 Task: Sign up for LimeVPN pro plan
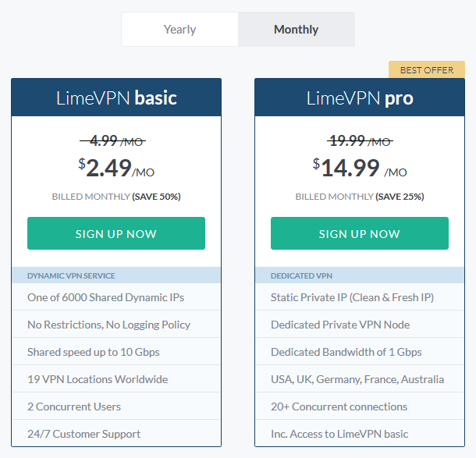[360, 233]
